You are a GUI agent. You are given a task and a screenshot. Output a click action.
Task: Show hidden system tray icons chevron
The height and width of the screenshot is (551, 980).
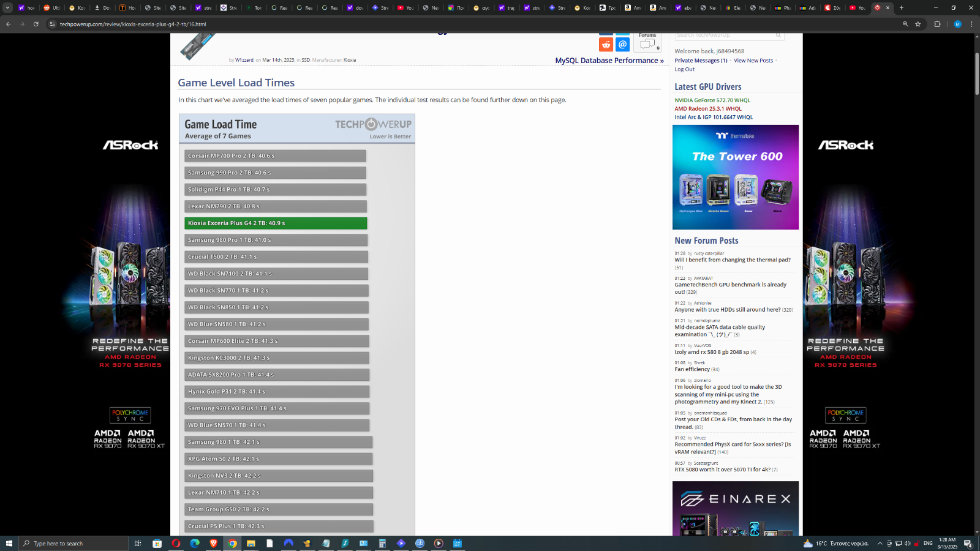coord(880,543)
